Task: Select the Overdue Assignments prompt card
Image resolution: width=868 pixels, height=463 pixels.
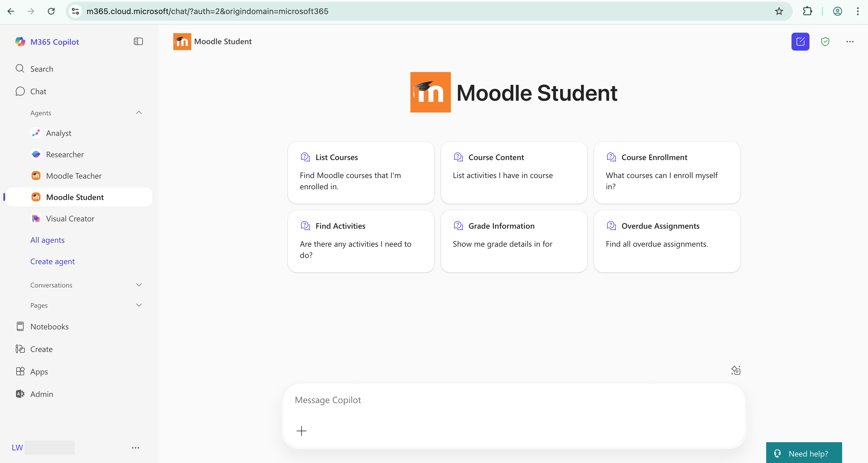Action: coord(667,241)
